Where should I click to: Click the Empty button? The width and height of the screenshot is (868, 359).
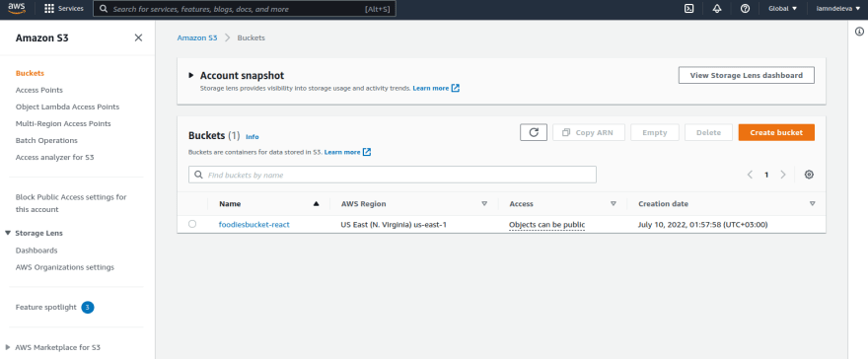coord(655,133)
